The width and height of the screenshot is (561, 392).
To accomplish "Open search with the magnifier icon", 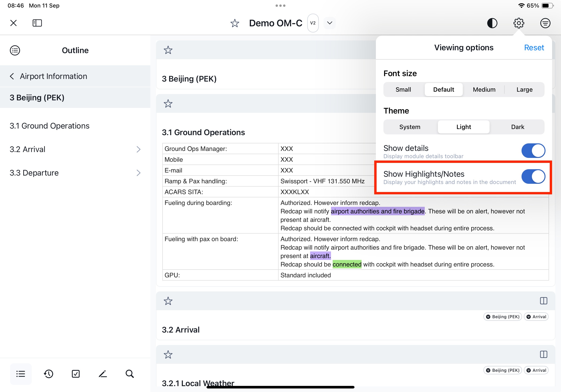I will point(130,374).
